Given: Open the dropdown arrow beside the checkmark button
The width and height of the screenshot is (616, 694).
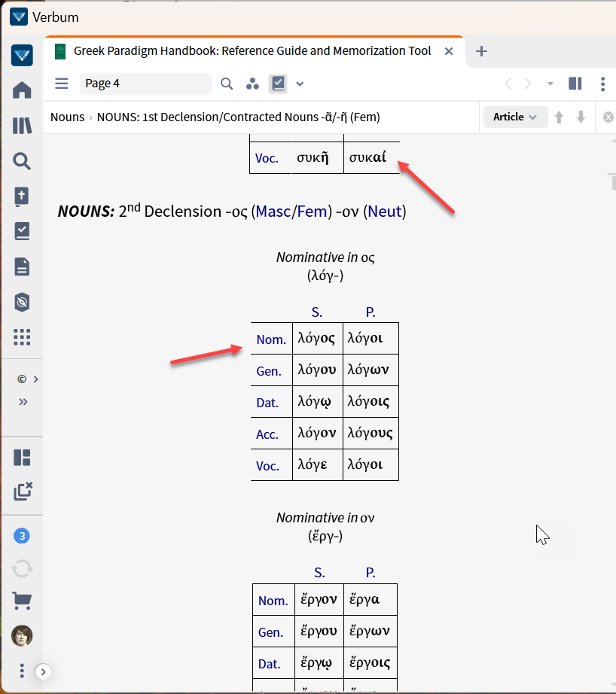Looking at the screenshot, I should 300,84.
